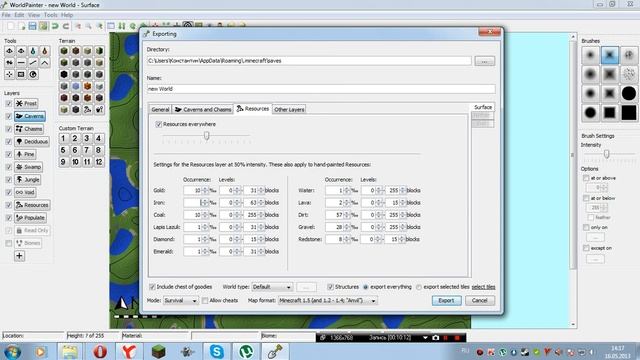
Task: Pick the selected soft square brush
Action: click(609, 55)
